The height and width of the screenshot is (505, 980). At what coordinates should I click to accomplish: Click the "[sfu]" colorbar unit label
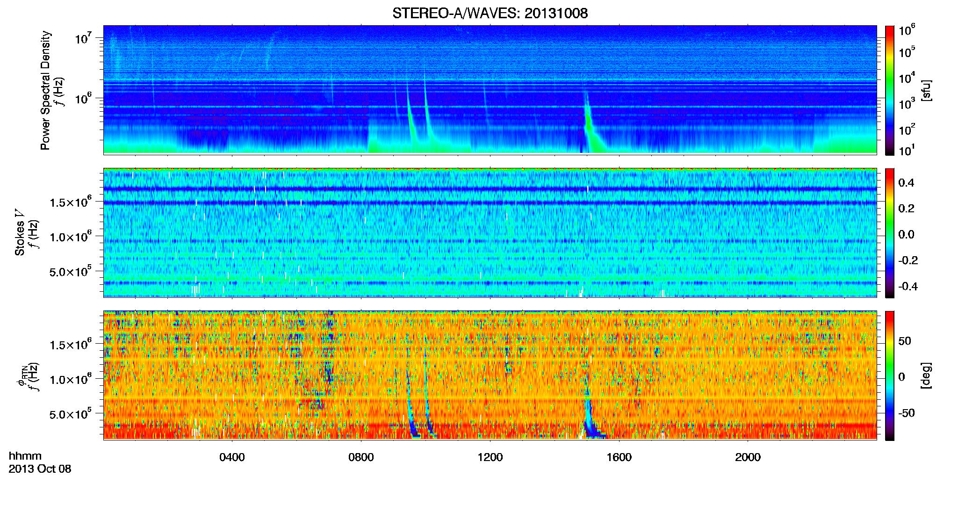[926, 90]
